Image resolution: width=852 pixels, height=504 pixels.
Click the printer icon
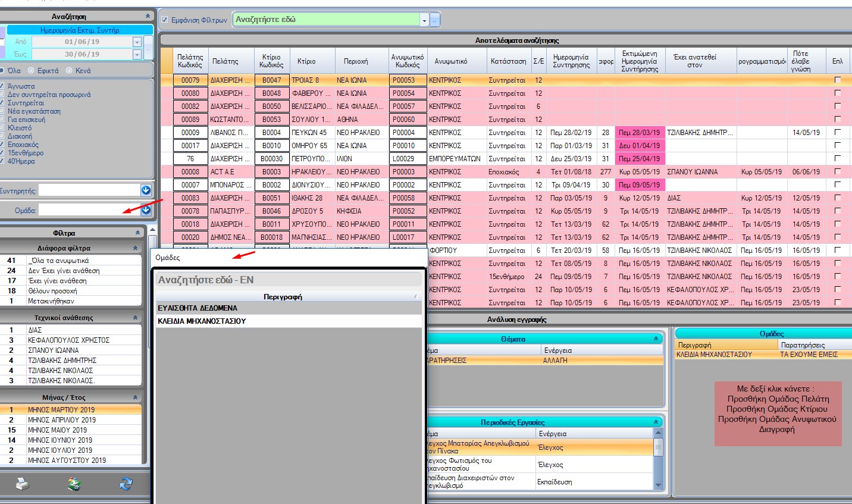coord(22,484)
